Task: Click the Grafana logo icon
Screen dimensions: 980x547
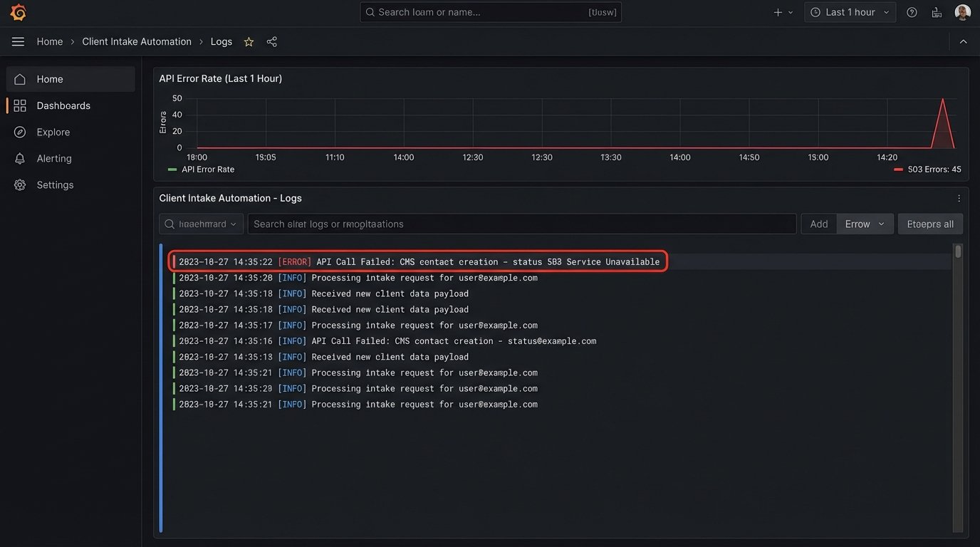Action: pyautogui.click(x=19, y=12)
